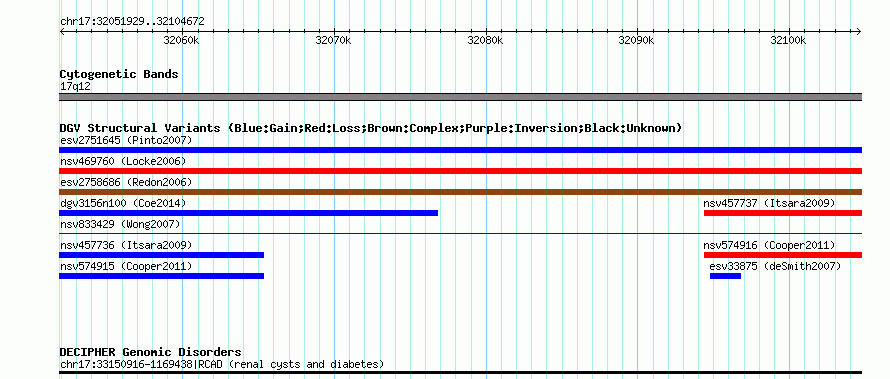The height and width of the screenshot is (379, 890).
Task: Open the dgv3156n100 (Coe2014) variant label
Action: coord(123,203)
